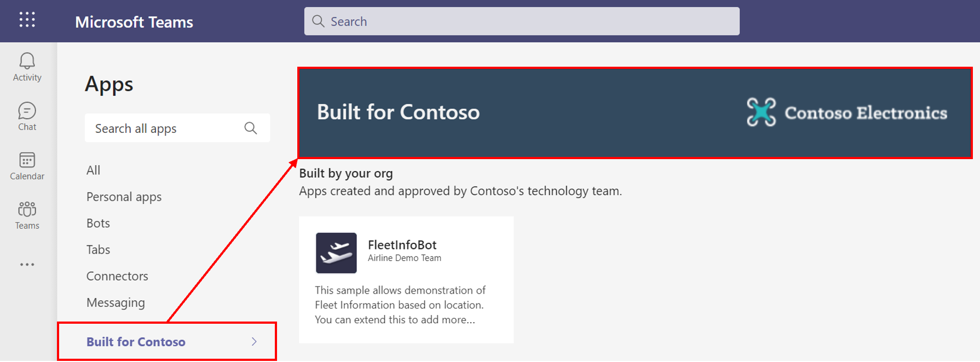Click the Built for Contoso banner heading
The width and height of the screenshot is (980, 362).
pyautogui.click(x=398, y=112)
